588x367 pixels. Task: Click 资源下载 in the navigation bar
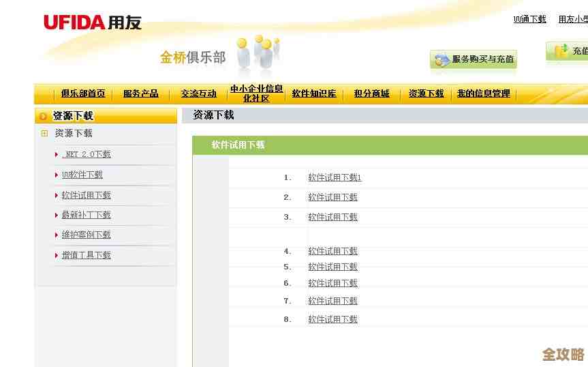pyautogui.click(x=426, y=93)
